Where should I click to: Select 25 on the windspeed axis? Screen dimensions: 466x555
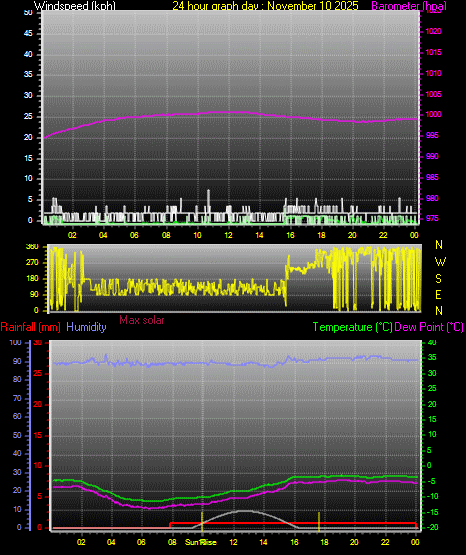(x=28, y=116)
